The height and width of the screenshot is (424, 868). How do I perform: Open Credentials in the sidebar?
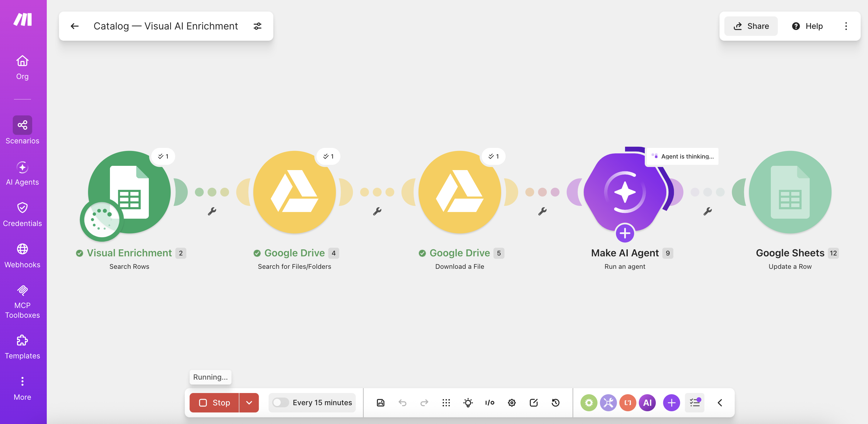[x=22, y=214]
